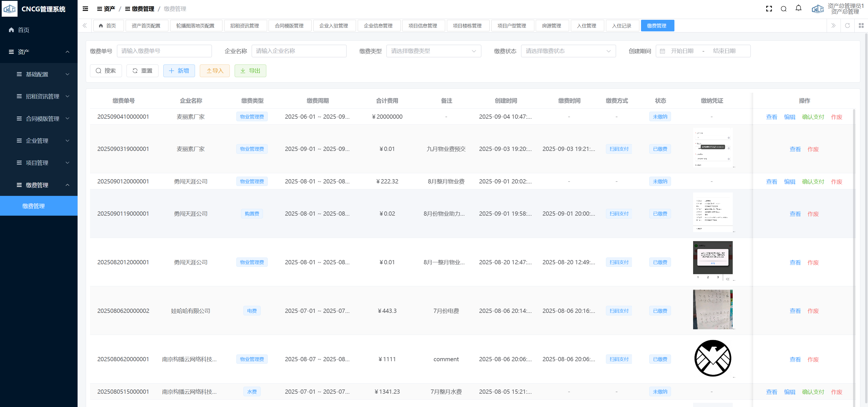Image resolution: width=868 pixels, height=407 pixels.
Task: Refresh the current tab with the reload icon
Action: pos(847,26)
